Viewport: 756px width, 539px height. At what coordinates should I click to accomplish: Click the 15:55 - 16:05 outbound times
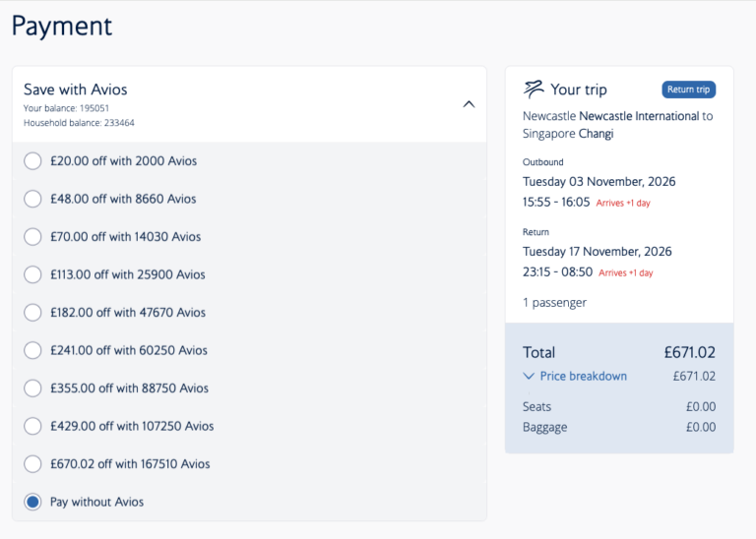[x=556, y=202]
